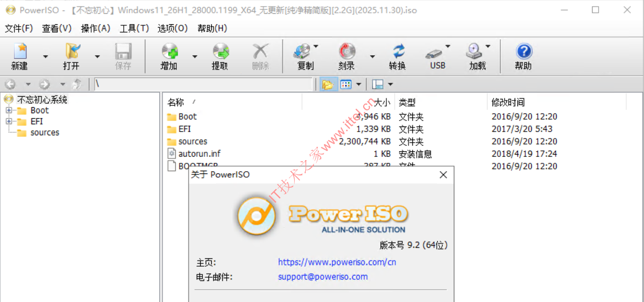Click the 新建 (New) toolbar icon

pyautogui.click(x=20, y=56)
